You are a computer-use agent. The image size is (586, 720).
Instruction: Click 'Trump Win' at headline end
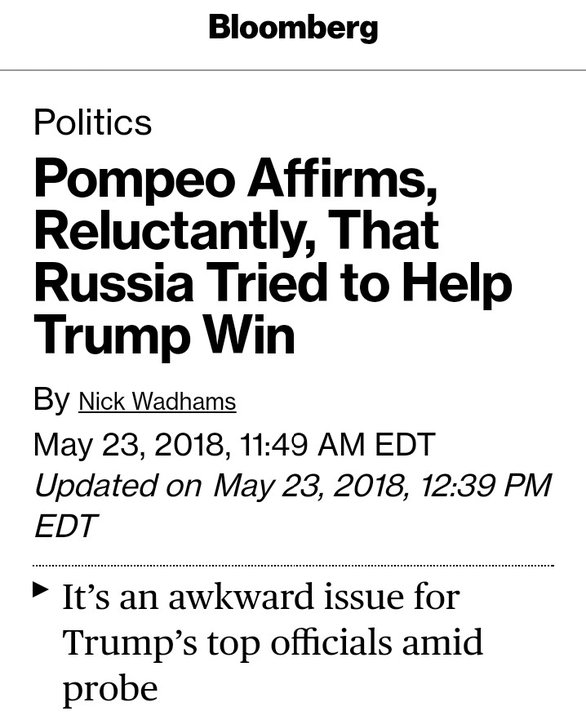click(x=164, y=335)
